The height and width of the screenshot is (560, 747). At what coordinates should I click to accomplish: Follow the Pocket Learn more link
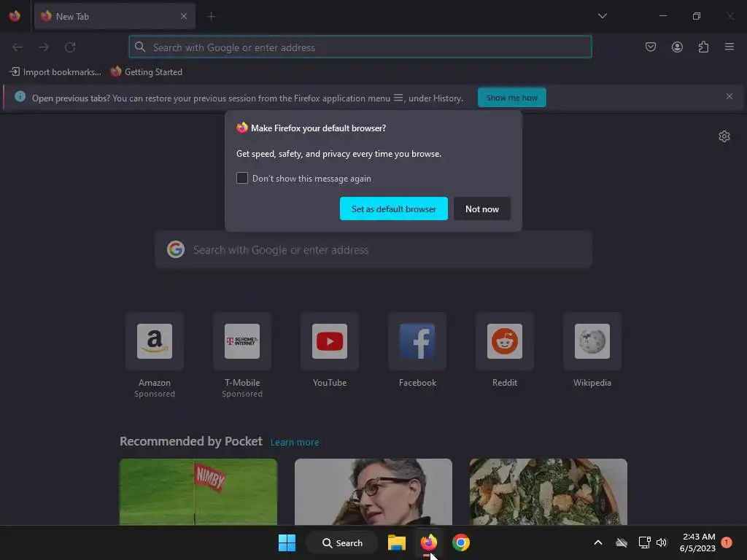[x=295, y=443]
